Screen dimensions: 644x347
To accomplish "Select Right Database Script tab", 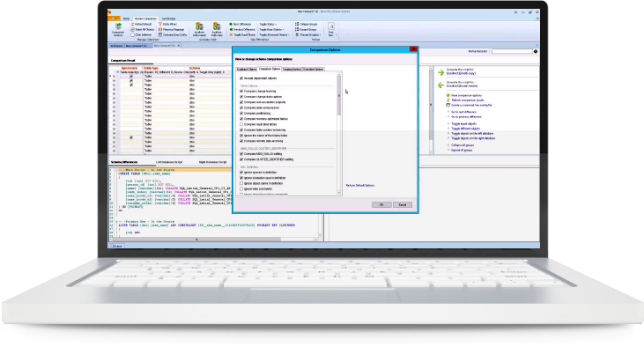I will [x=212, y=162].
